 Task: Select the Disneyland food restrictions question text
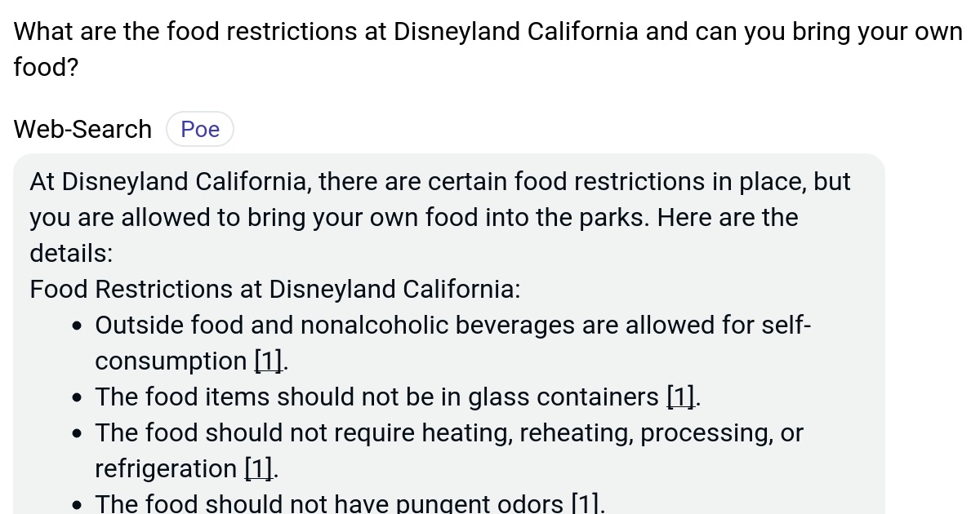[x=487, y=49]
